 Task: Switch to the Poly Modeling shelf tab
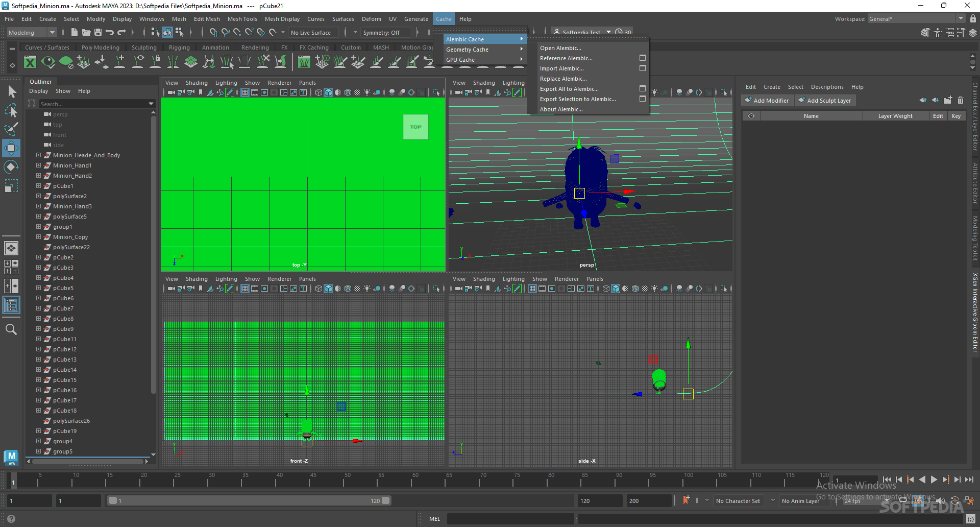[101, 47]
